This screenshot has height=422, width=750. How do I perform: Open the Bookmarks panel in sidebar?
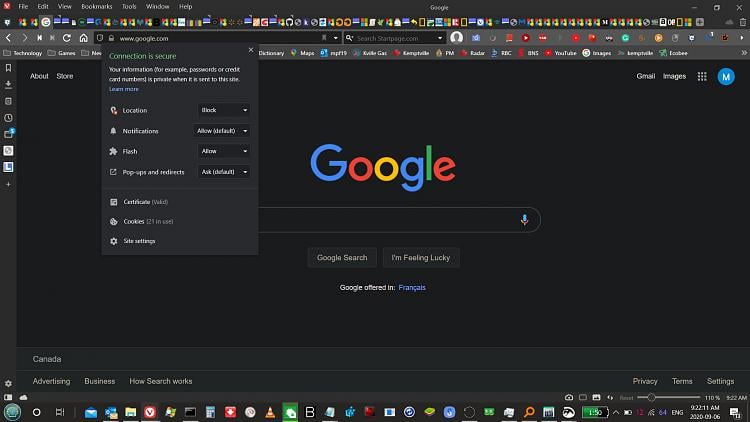coord(8,68)
